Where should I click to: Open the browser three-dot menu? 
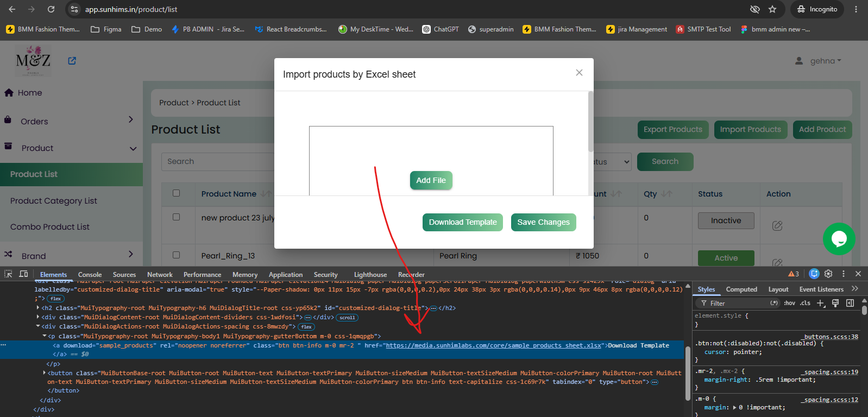tap(856, 9)
